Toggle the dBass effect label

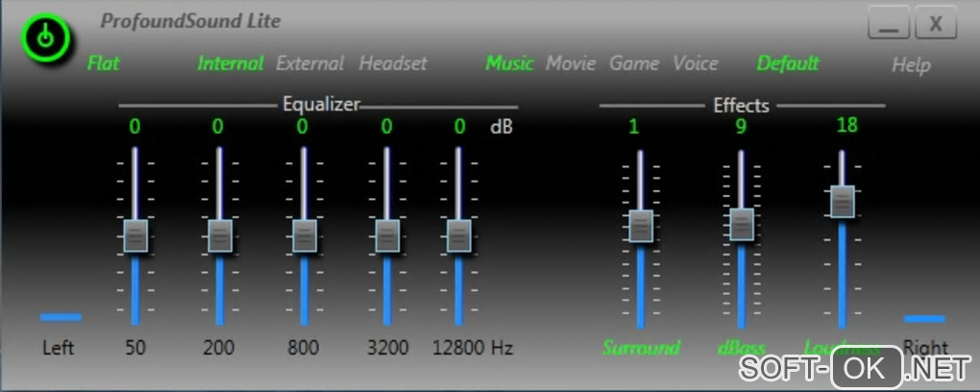pos(742,348)
